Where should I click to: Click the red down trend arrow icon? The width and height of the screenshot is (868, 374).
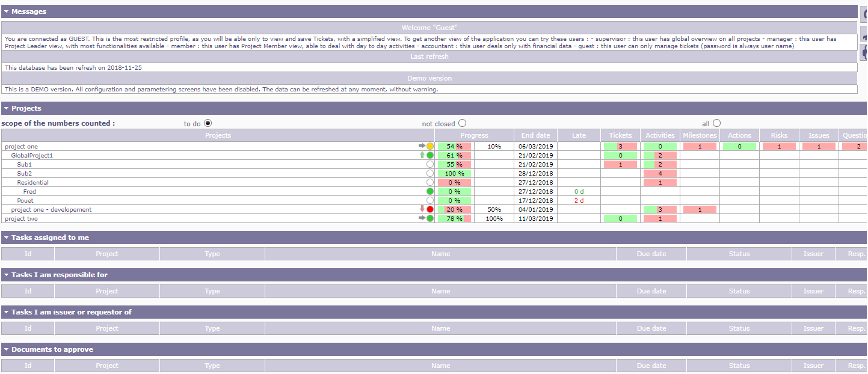pyautogui.click(x=422, y=209)
